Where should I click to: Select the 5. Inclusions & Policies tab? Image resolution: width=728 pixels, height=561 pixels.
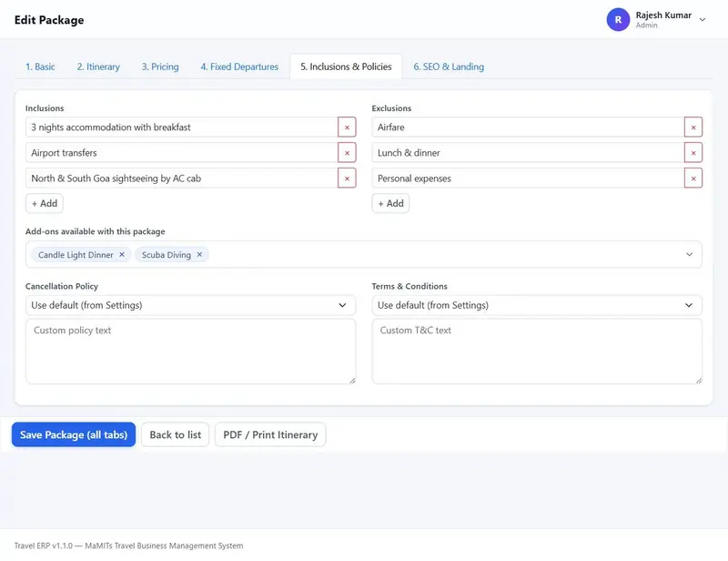pyautogui.click(x=346, y=66)
